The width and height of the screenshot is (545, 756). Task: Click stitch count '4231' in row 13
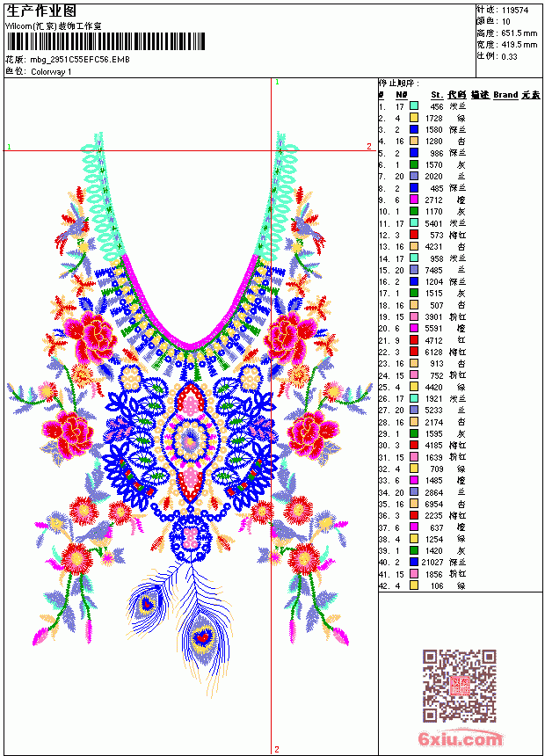[x=434, y=246]
